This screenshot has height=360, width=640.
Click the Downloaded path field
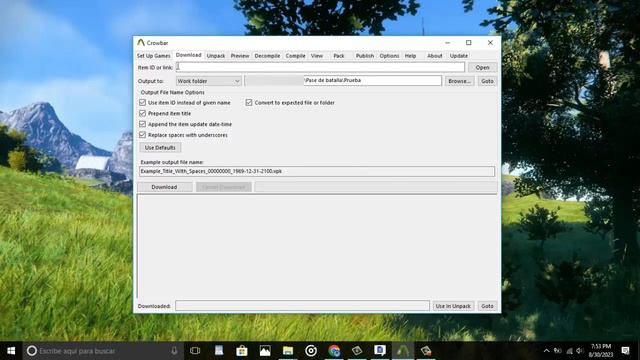click(302, 306)
